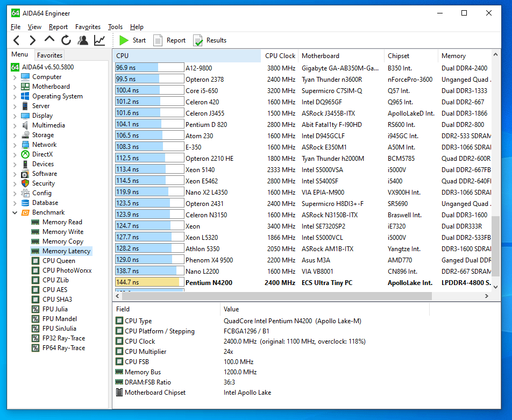Open the View menu

coord(34,27)
